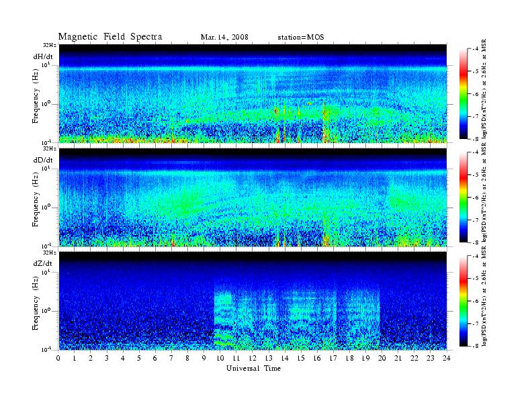Click the 10^0 frequency tick of dD/dt plot
The height and width of the screenshot is (411, 532).
click(x=46, y=207)
